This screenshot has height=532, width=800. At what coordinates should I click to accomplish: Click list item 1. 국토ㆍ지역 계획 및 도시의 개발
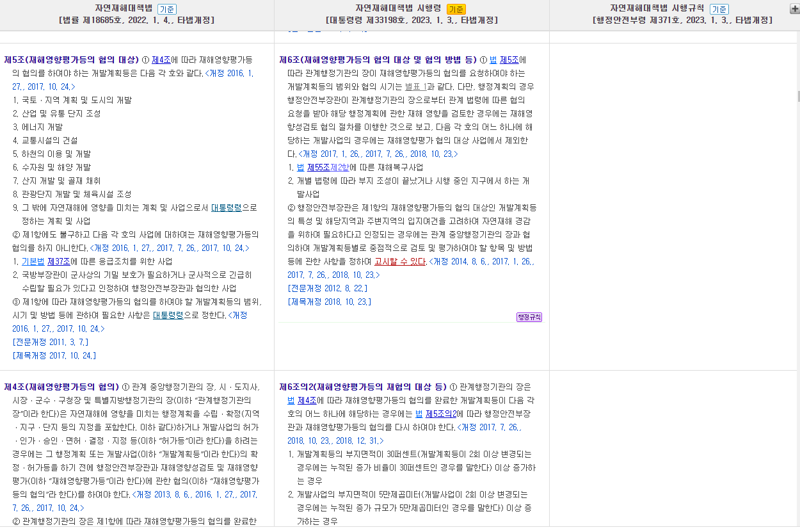[72, 100]
